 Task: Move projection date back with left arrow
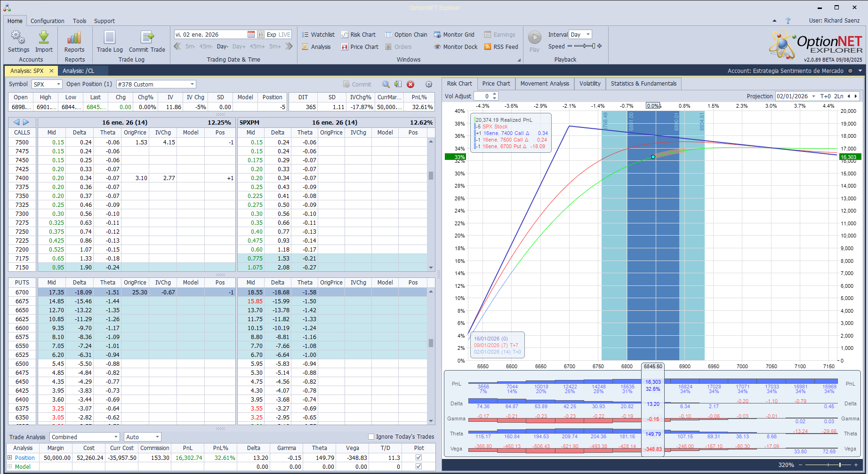[x=849, y=96]
